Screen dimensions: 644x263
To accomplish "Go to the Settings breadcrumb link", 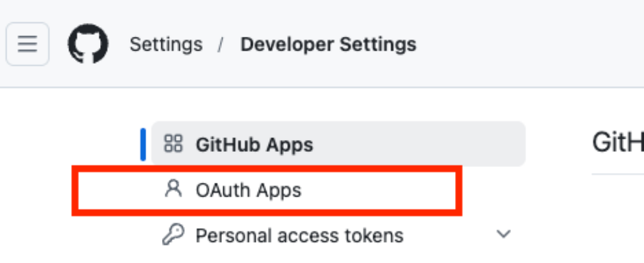I will tap(166, 45).
